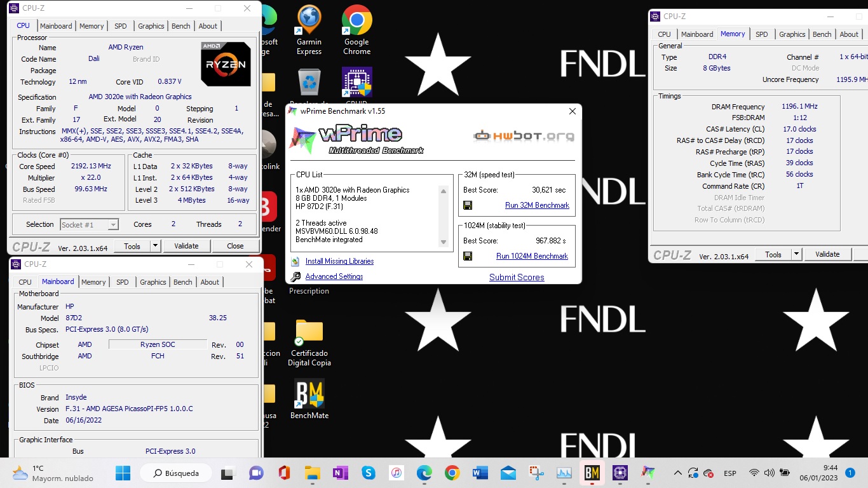Open Tools dropdown arrow in Memory window
This screenshot has height=488, width=868.
(796, 254)
